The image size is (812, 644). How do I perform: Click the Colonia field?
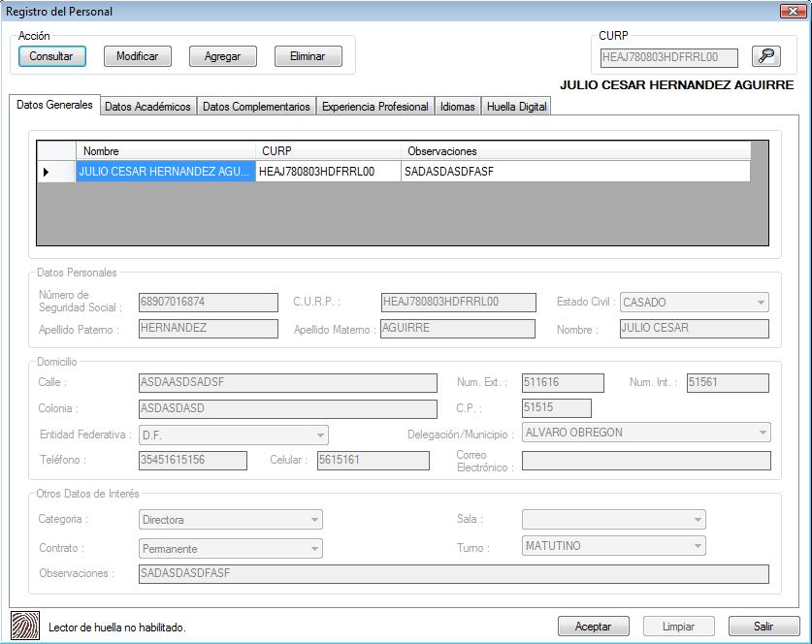(288, 409)
